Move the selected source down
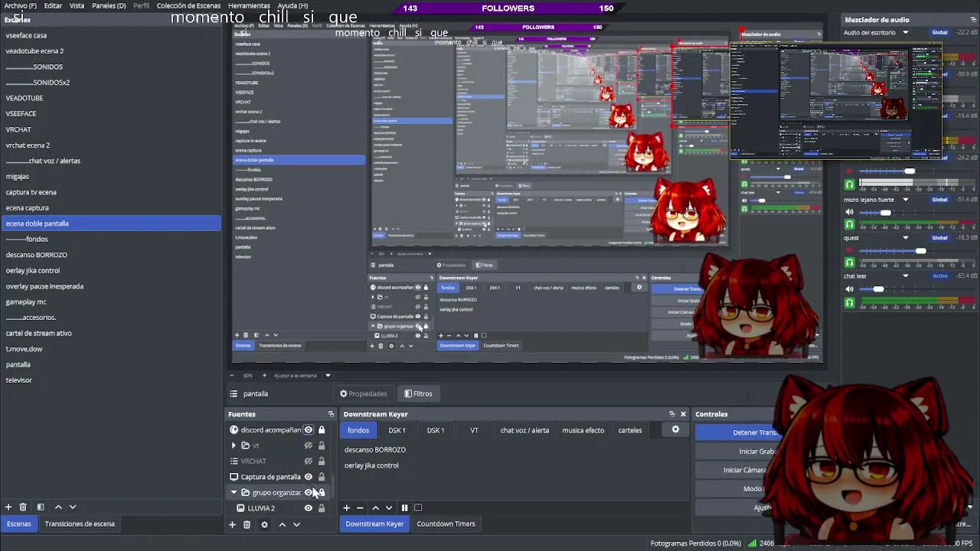This screenshot has width=980, height=551. (x=296, y=524)
